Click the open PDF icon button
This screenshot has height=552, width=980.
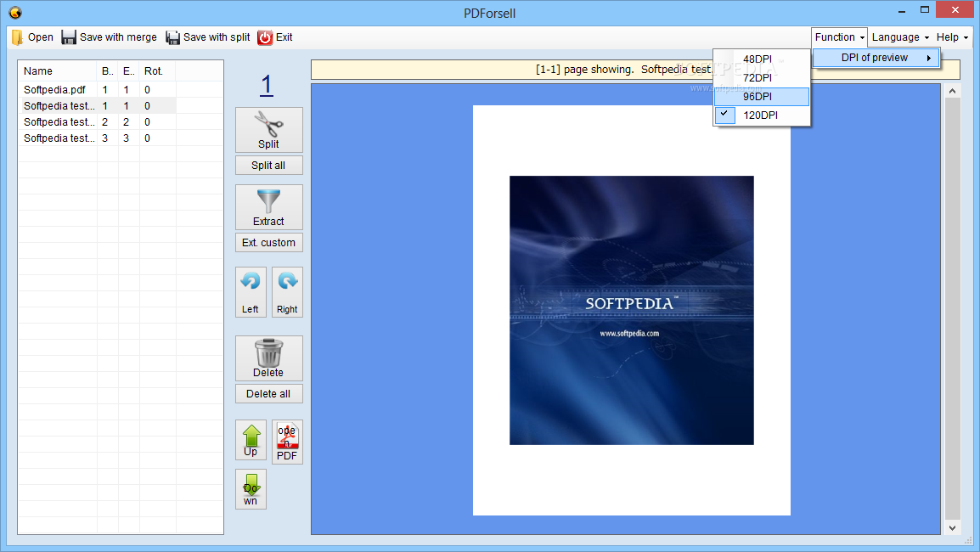click(x=288, y=442)
